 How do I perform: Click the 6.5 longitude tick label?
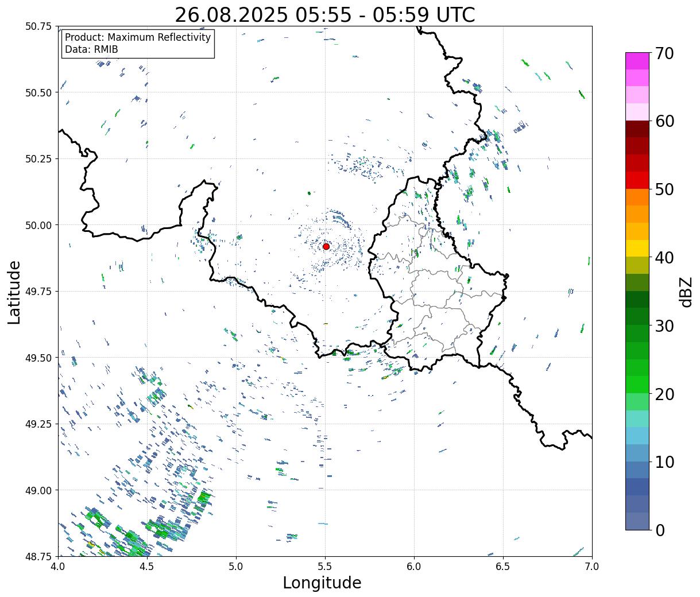(x=503, y=567)
